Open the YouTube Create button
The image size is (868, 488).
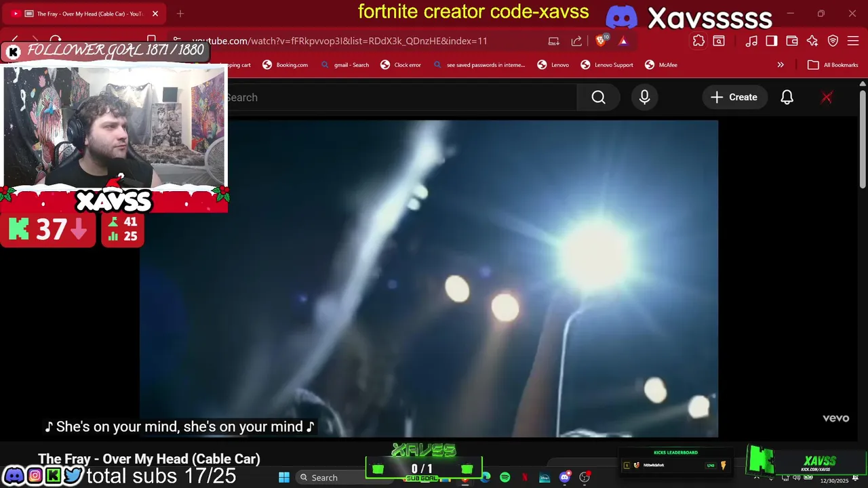click(734, 98)
